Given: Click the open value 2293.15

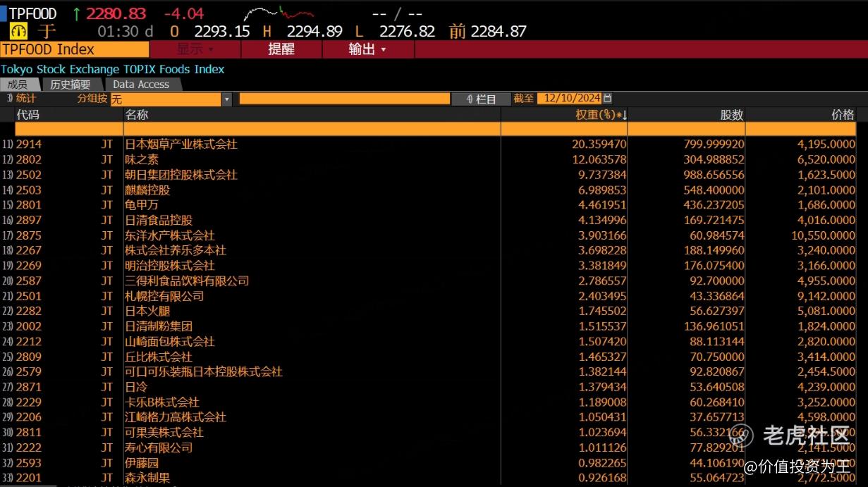Looking at the screenshot, I should 222,31.
